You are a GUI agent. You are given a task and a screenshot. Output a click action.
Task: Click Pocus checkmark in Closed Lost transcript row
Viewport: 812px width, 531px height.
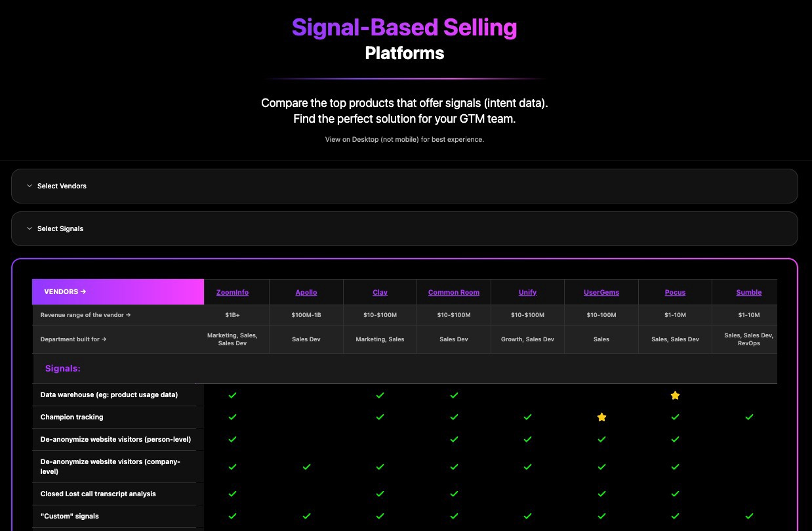(x=675, y=494)
